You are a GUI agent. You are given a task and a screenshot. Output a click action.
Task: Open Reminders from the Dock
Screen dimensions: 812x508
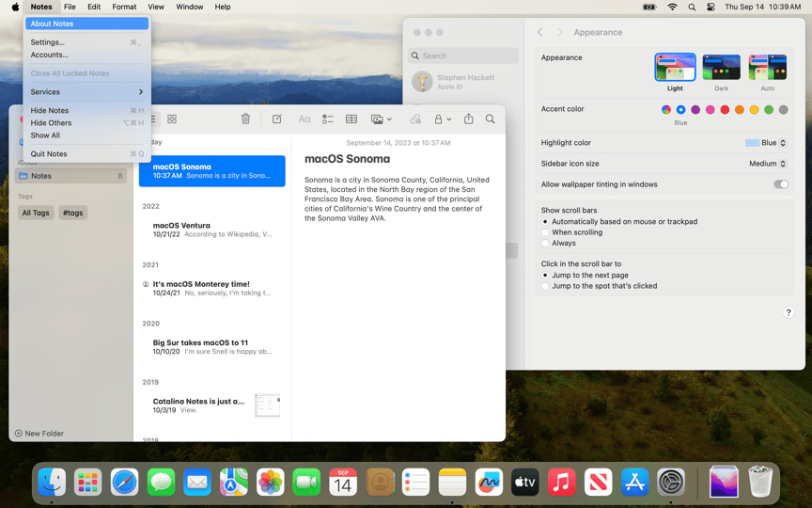(x=415, y=482)
